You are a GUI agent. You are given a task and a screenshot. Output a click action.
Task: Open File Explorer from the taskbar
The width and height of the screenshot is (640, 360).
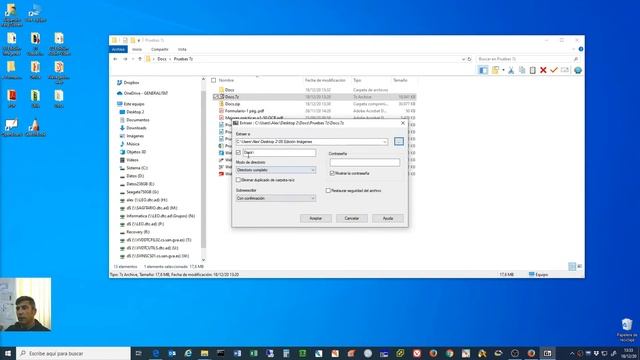pos(204,353)
